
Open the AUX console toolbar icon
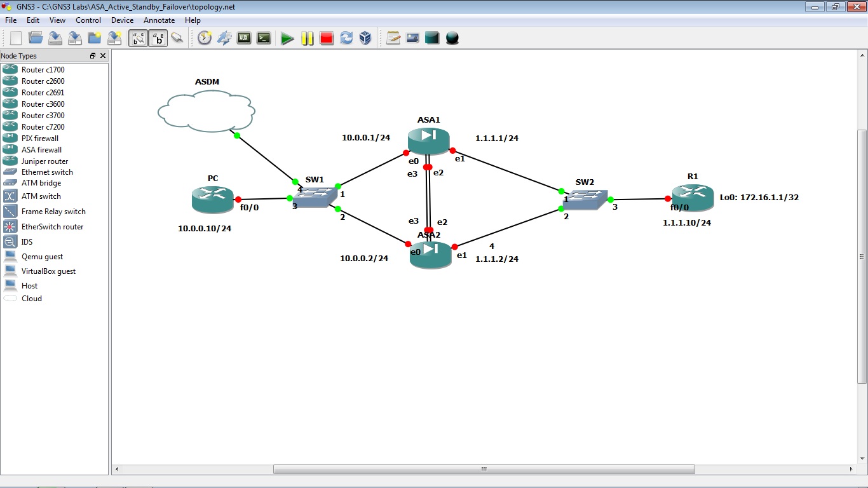click(x=243, y=37)
